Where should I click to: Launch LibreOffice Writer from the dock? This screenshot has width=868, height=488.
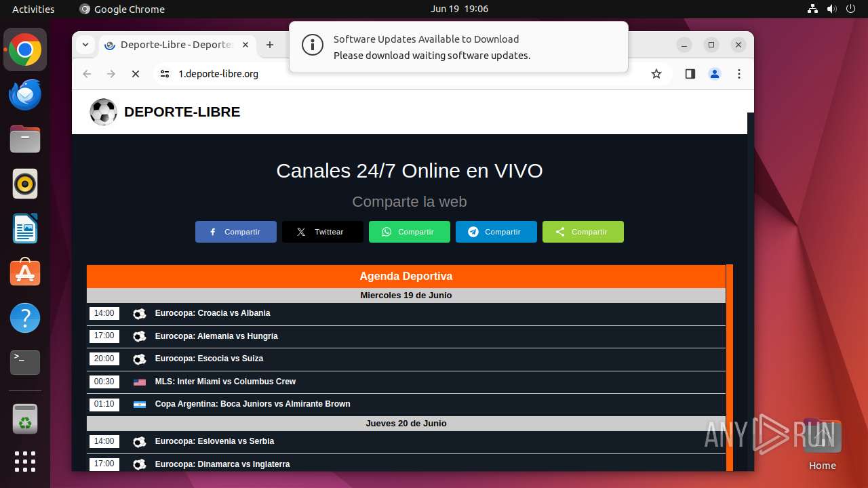[x=25, y=228]
